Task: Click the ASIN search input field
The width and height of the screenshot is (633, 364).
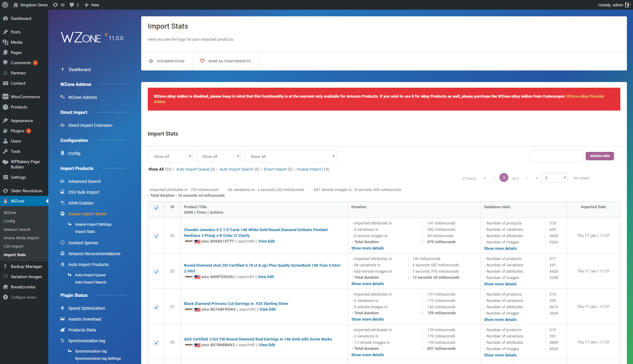Action: click(557, 156)
